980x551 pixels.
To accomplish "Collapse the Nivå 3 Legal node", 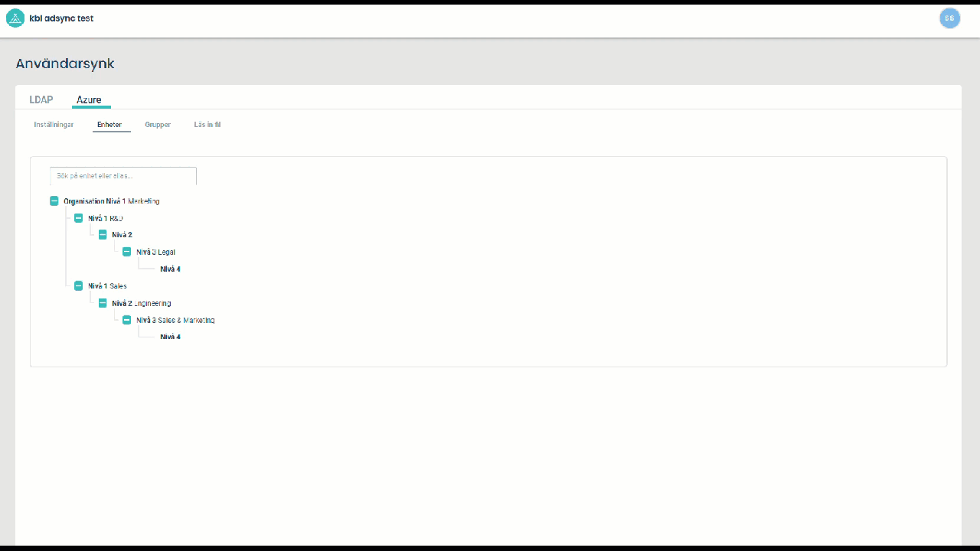I will pyautogui.click(x=127, y=252).
